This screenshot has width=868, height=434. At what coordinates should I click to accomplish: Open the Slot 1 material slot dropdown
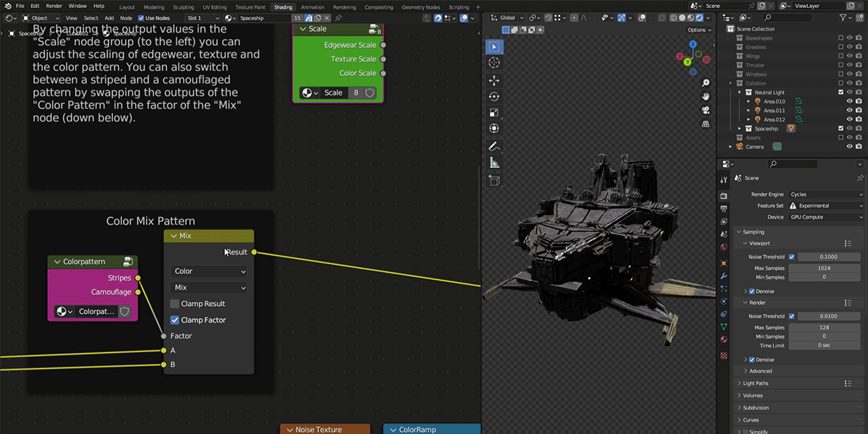coord(202,17)
